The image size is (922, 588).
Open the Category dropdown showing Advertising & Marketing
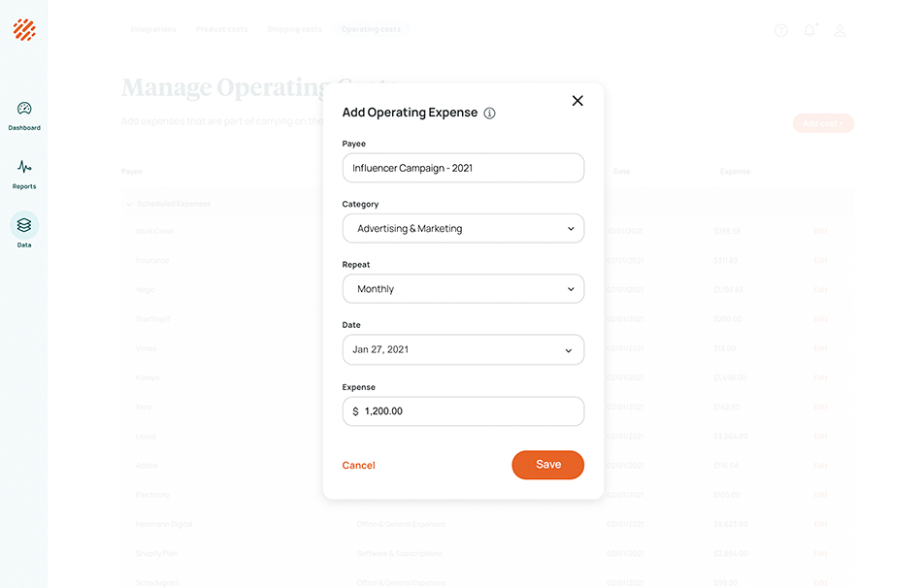463,229
